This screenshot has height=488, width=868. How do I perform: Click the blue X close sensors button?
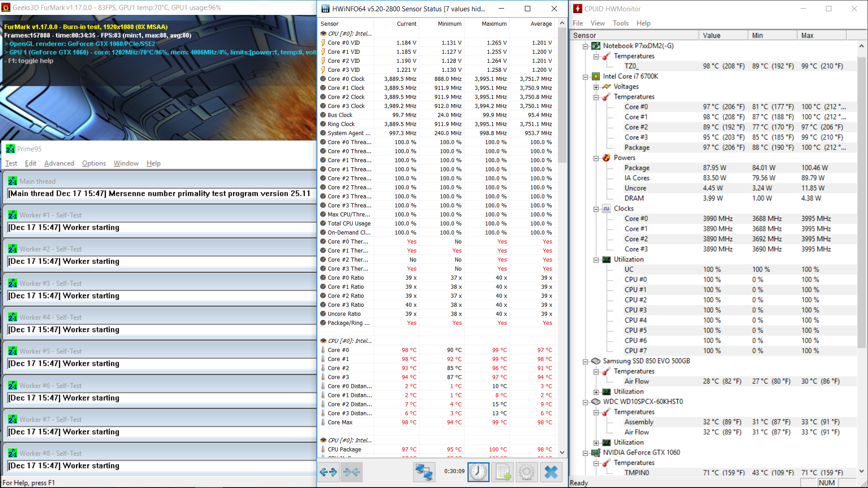(551, 472)
